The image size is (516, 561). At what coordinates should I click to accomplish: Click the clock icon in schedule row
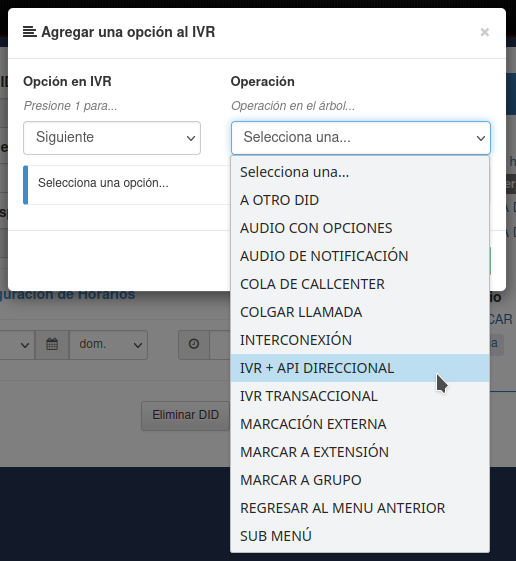(x=194, y=345)
